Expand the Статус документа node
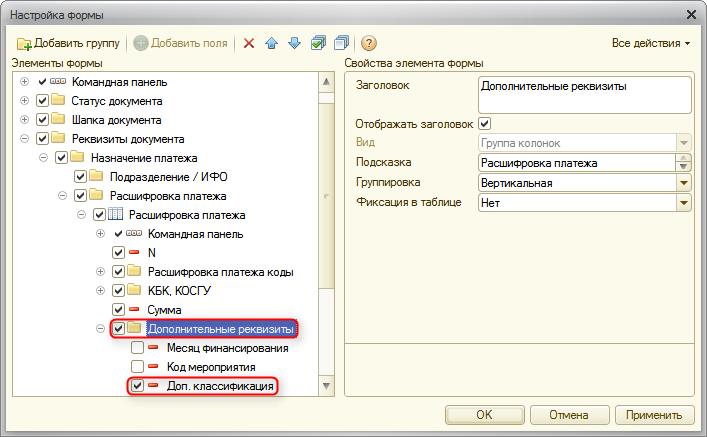This screenshot has height=437, width=707. click(24, 101)
